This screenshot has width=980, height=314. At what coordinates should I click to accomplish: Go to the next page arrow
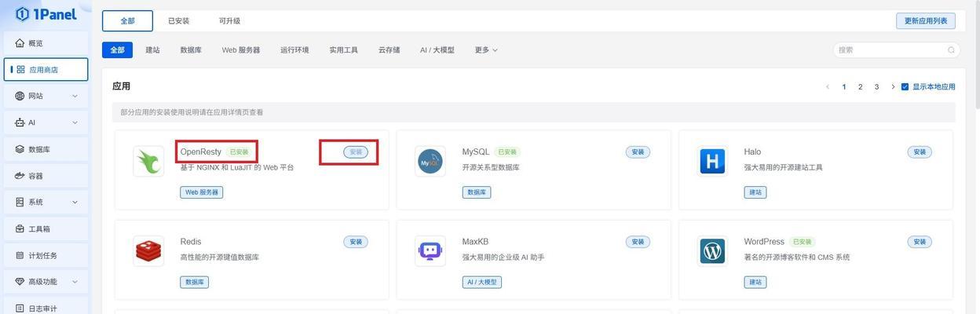893,87
